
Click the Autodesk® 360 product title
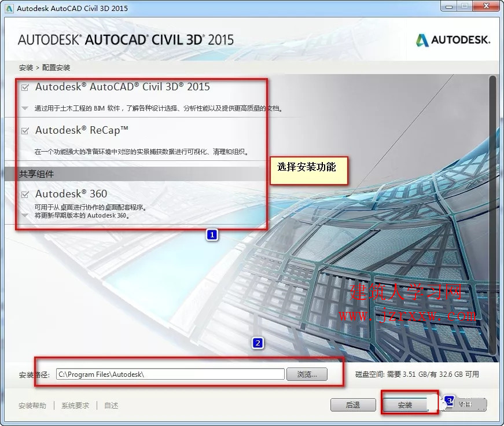pos(71,194)
